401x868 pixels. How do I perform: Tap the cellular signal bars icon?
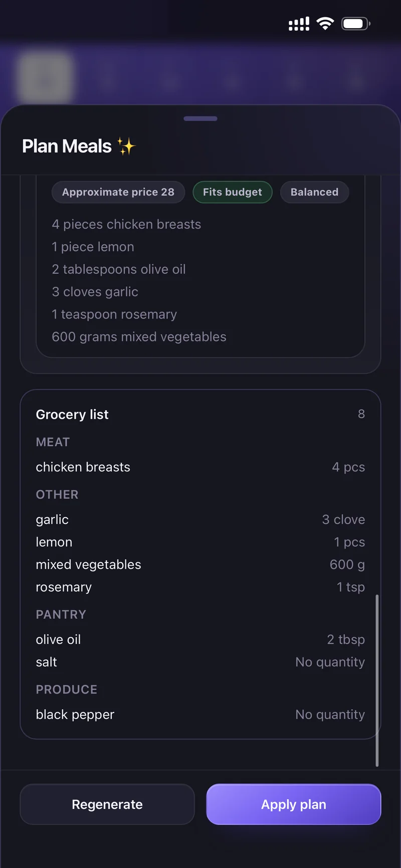pyautogui.click(x=299, y=24)
